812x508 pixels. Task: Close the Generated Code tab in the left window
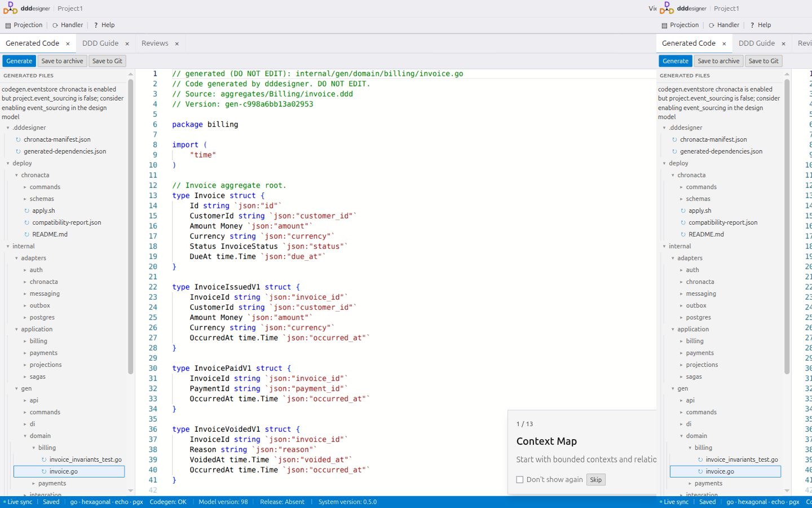68,43
